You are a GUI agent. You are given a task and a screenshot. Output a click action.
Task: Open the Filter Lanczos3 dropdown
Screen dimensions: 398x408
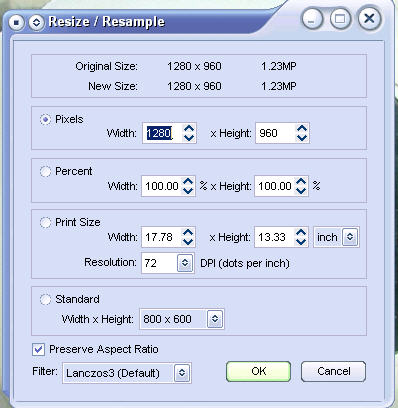pyautogui.click(x=182, y=373)
